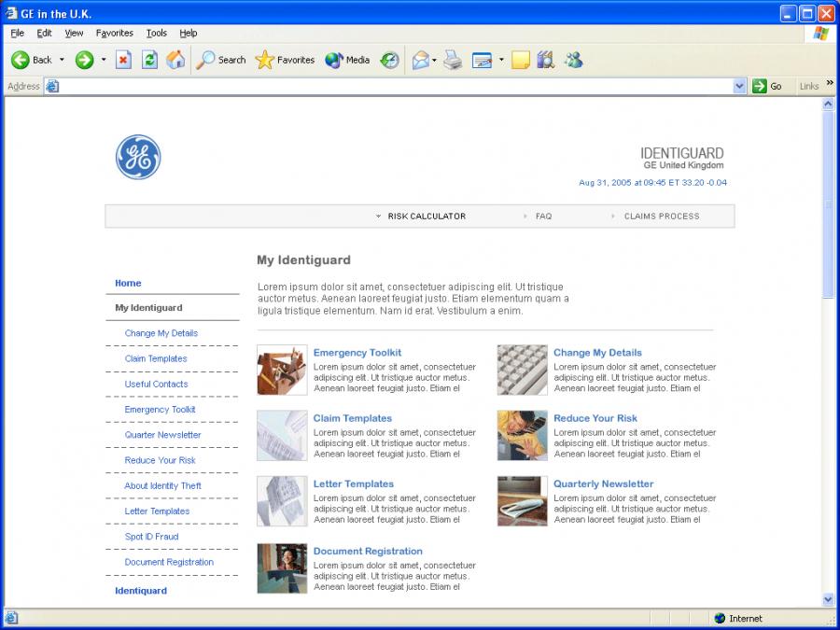Expand the address bar dropdown

tap(739, 86)
